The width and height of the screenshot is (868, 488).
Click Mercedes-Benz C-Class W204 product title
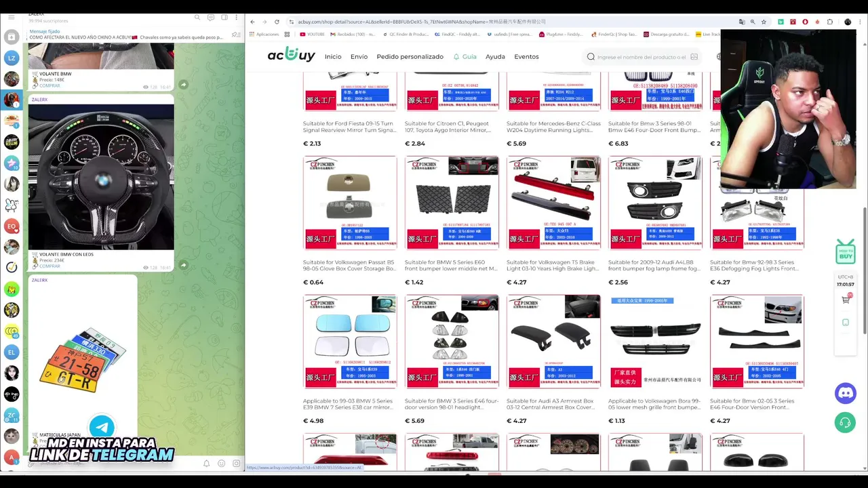tap(553, 127)
